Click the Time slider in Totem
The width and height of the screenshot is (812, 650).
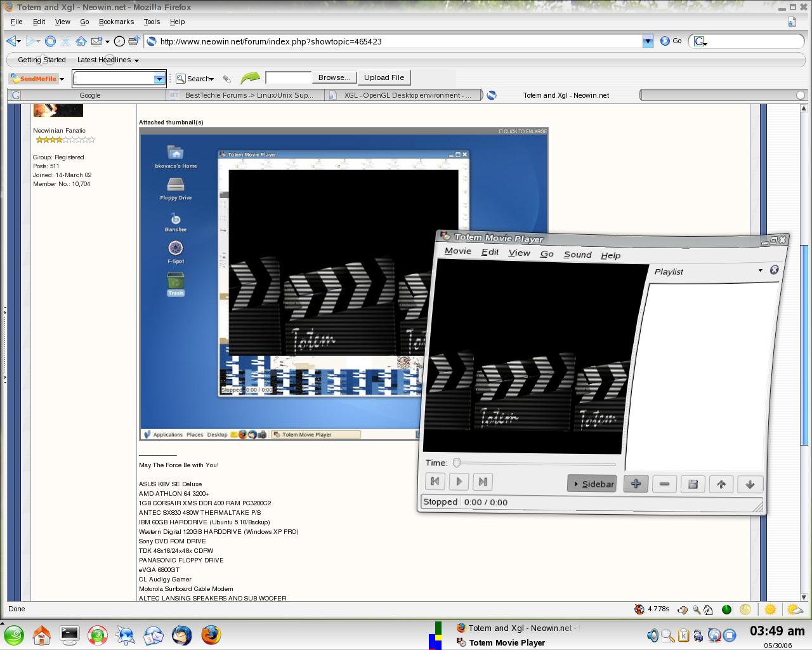pyautogui.click(x=458, y=463)
